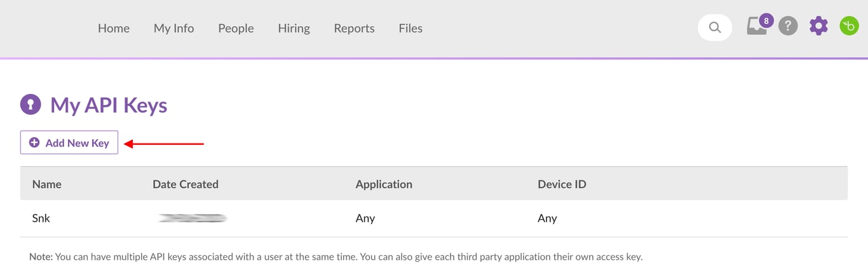Click the green user avatar icon
The image size is (868, 275).
[849, 26]
